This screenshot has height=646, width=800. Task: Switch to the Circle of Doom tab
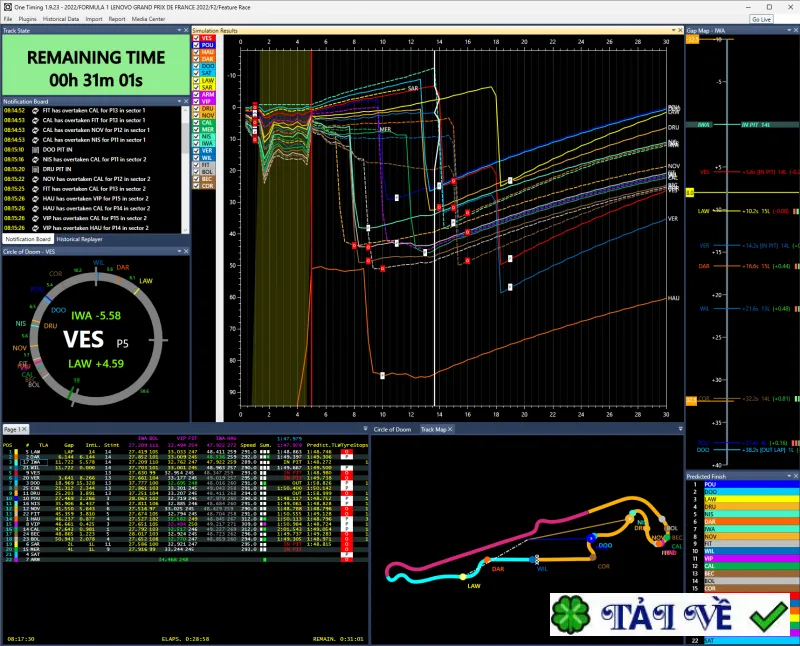tap(392, 429)
